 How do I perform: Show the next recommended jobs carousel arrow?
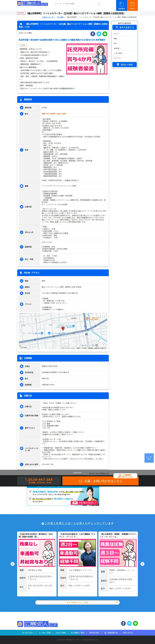pyautogui.click(x=142, y=564)
